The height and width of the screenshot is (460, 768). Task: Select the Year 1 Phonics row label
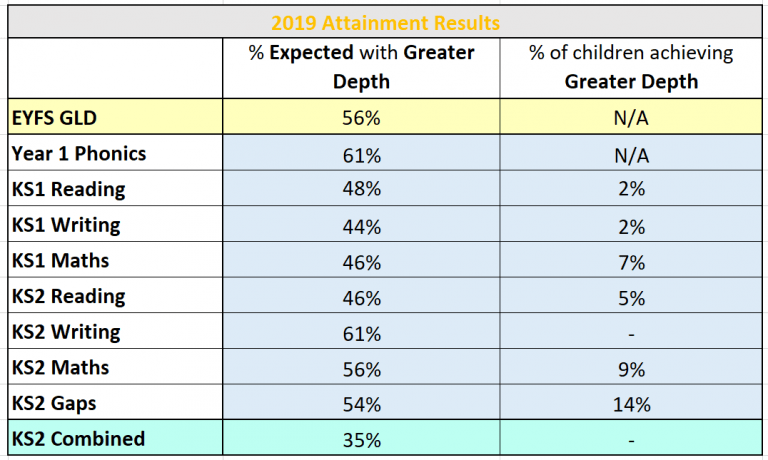(79, 154)
